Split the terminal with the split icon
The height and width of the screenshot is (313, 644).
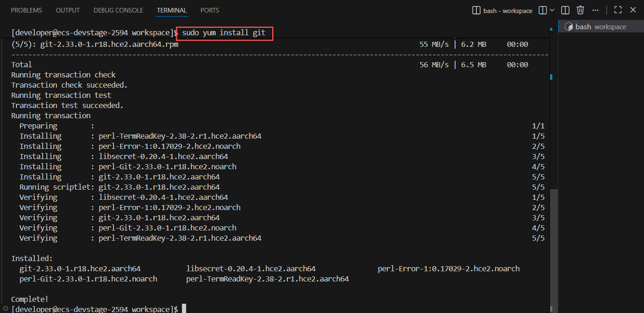click(565, 10)
